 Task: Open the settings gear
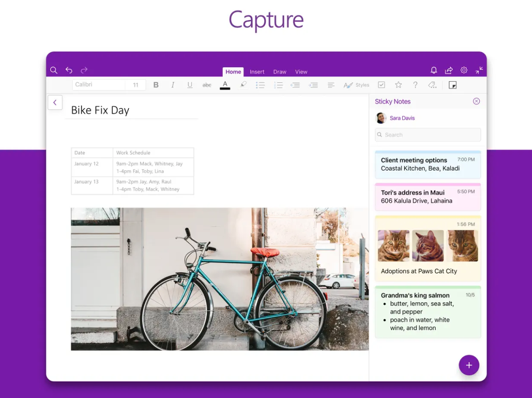464,70
